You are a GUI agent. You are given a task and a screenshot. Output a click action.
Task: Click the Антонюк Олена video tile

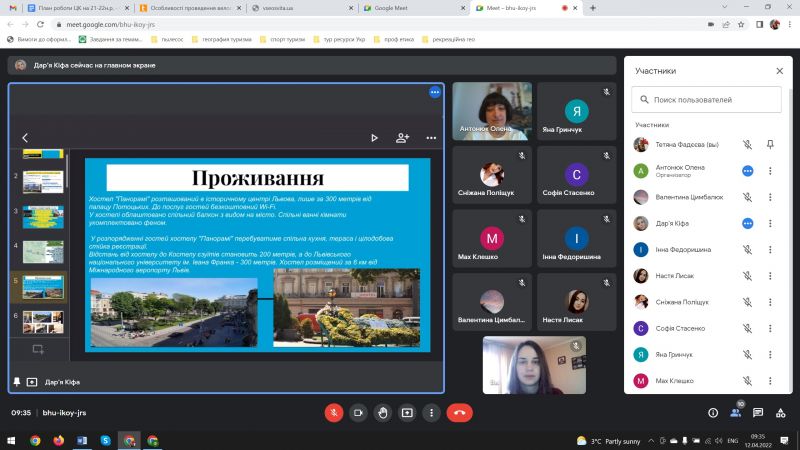pos(492,111)
